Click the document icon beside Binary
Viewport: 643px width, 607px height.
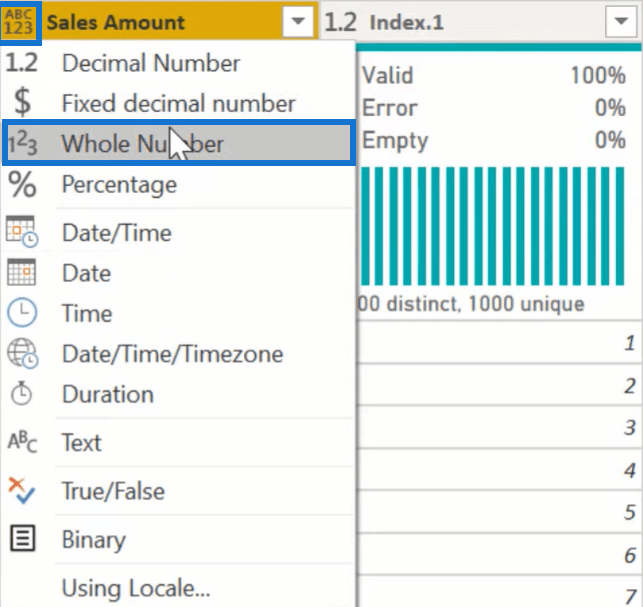[23, 538]
